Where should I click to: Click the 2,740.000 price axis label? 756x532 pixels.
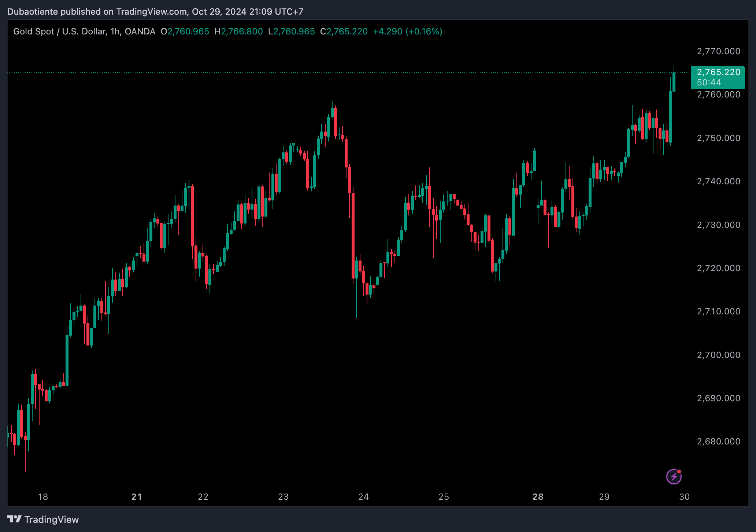718,181
